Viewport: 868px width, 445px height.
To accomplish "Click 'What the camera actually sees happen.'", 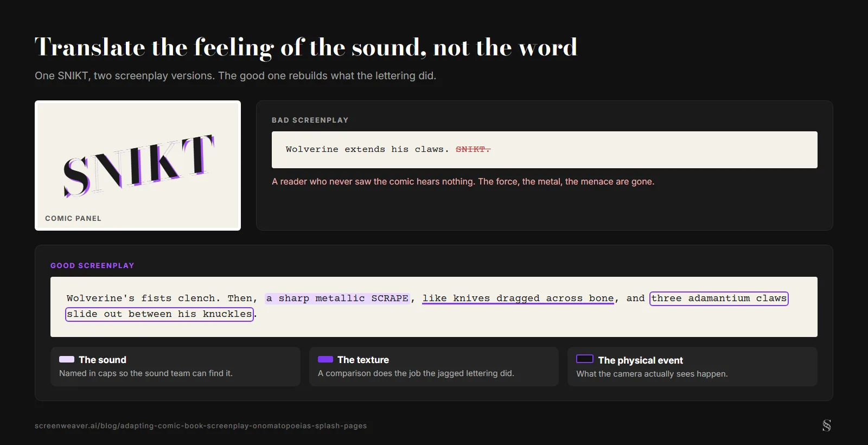I will (x=652, y=374).
